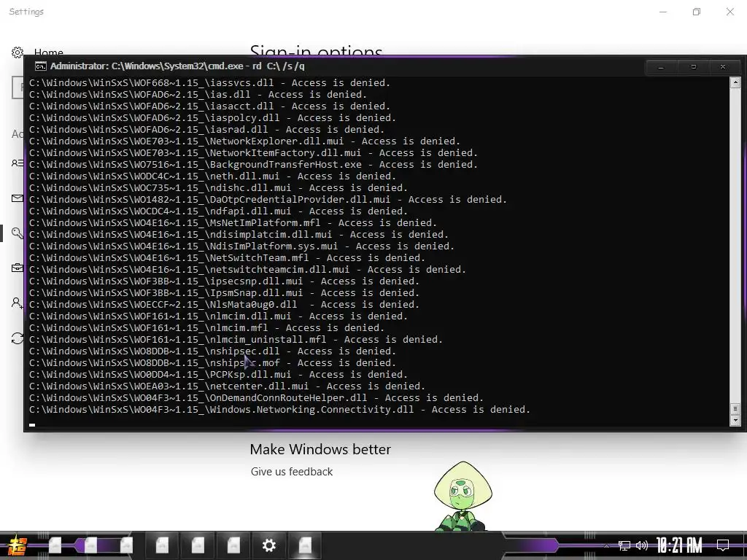747x560 pixels.
Task: Show hidden tray icons chevron
Action: pos(606,545)
